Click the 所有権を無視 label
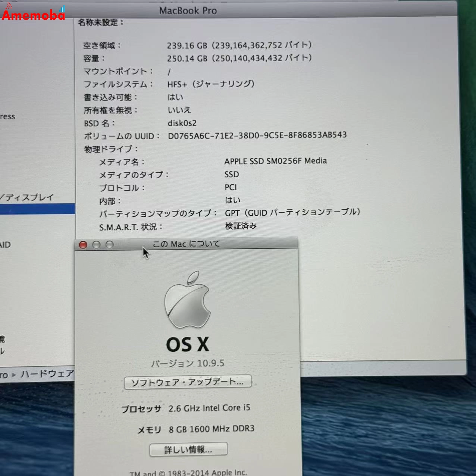Viewport: 476px width, 476px height. 111,110
